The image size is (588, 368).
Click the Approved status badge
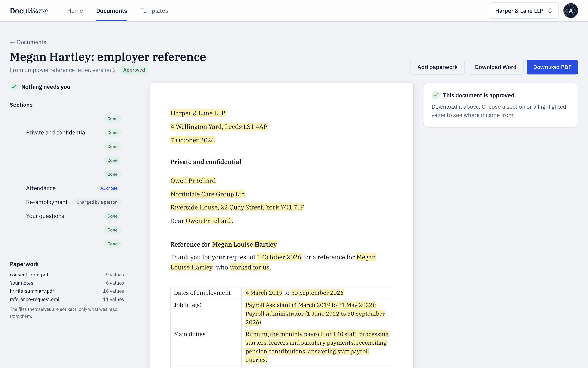point(134,70)
